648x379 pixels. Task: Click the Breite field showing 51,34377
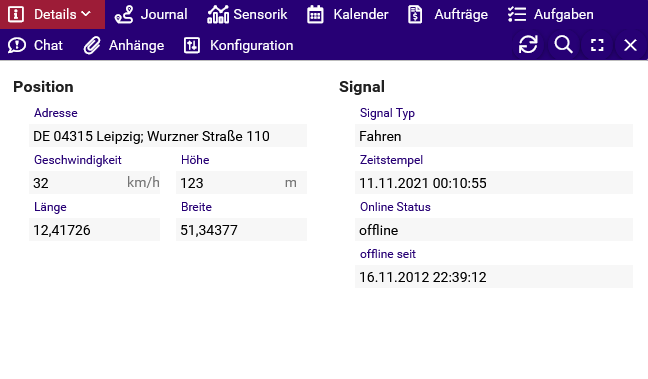[241, 229]
